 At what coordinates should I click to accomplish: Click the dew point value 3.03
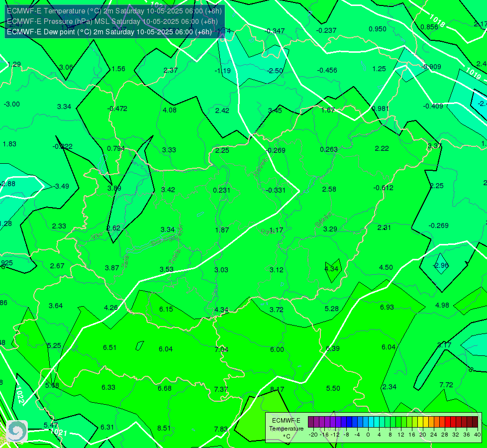tap(221, 269)
